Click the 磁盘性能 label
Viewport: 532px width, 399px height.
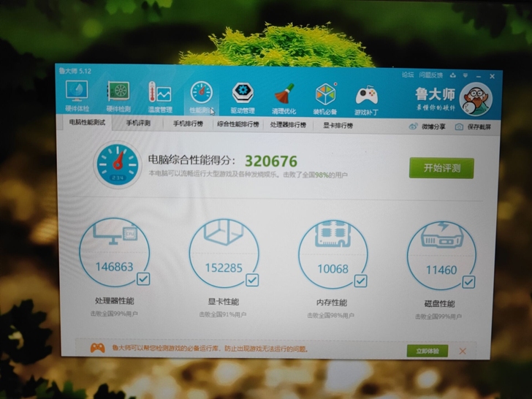439,304
